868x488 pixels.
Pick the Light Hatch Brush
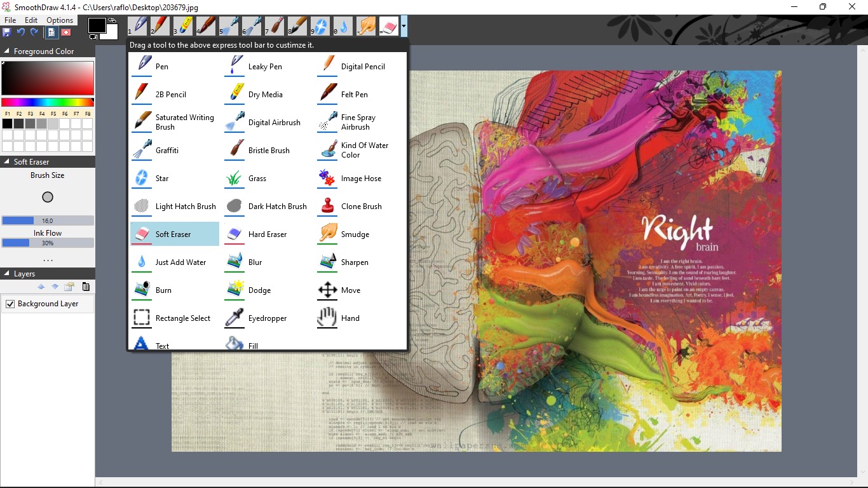tap(174, 206)
